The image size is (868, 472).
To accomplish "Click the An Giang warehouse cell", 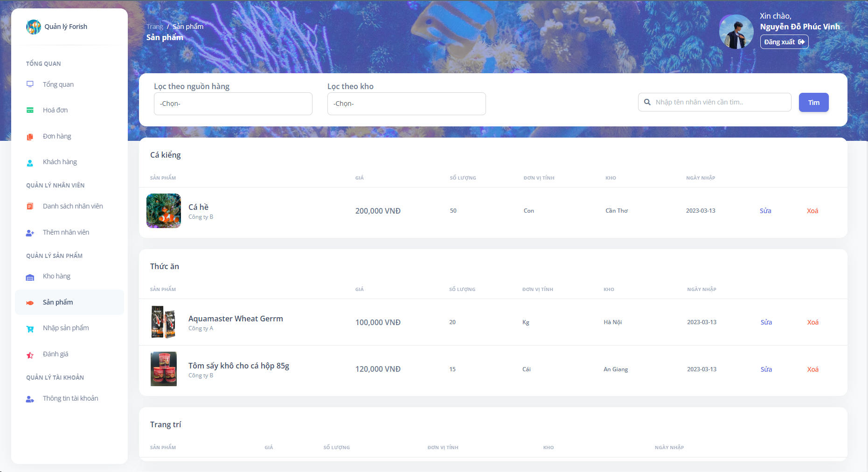I will pos(616,369).
